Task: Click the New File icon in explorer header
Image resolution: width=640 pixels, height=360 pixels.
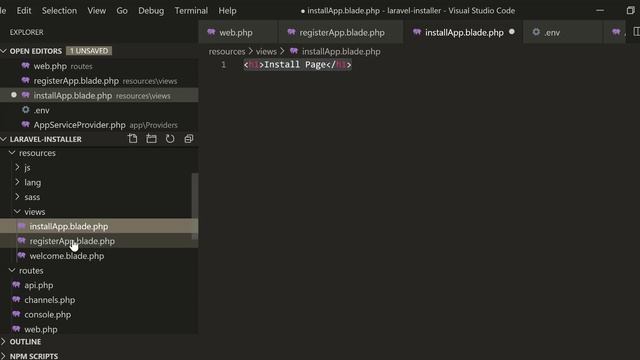Action: [133, 139]
